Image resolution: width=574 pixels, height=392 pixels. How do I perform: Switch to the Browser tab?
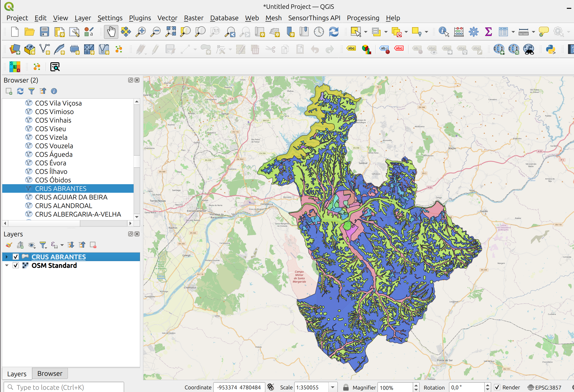[x=50, y=373]
